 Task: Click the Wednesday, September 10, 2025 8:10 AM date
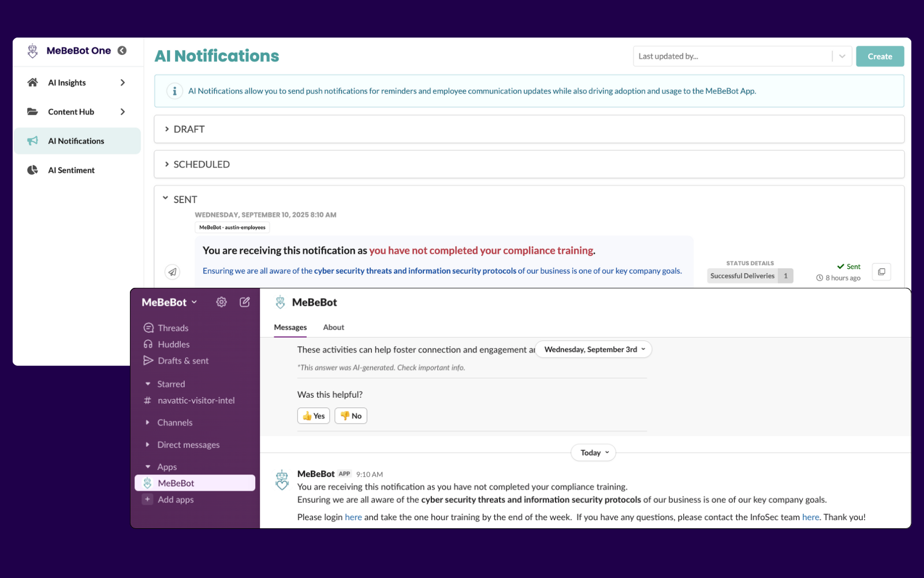point(266,214)
